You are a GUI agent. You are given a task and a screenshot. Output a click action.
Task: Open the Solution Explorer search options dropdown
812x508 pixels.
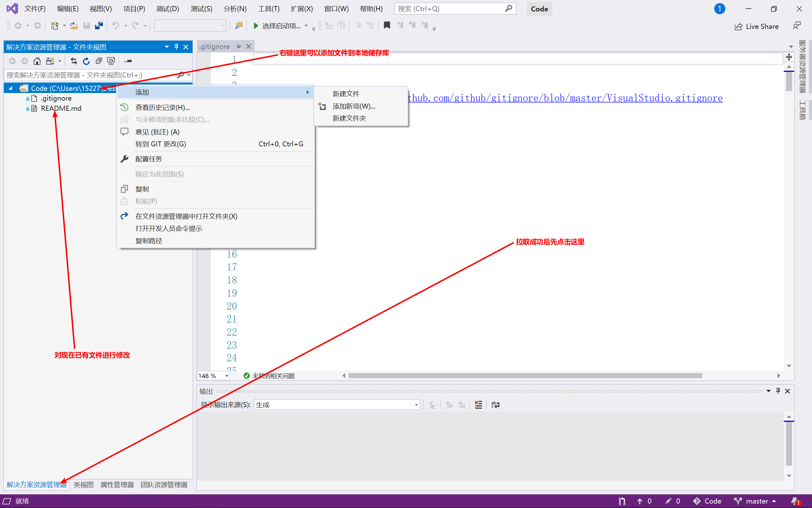click(x=189, y=75)
